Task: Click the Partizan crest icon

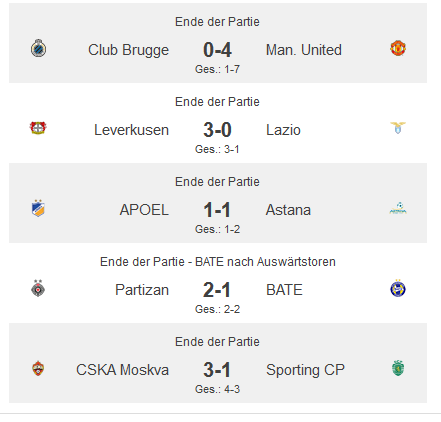Action: pyautogui.click(x=38, y=288)
